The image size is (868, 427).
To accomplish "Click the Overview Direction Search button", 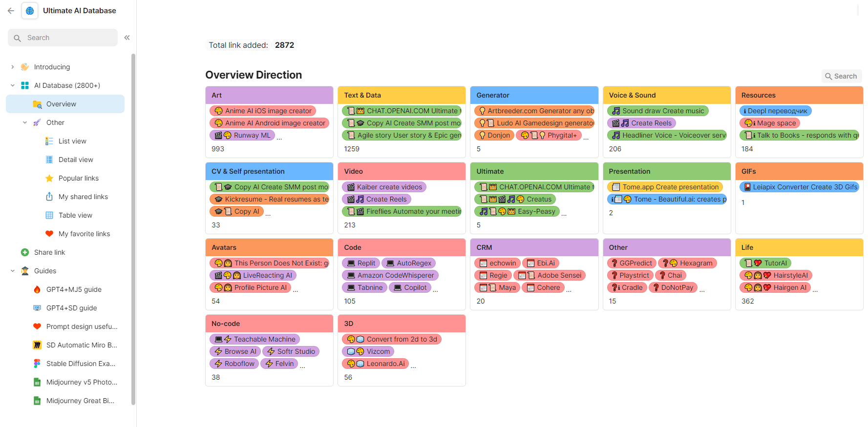I will click(841, 76).
